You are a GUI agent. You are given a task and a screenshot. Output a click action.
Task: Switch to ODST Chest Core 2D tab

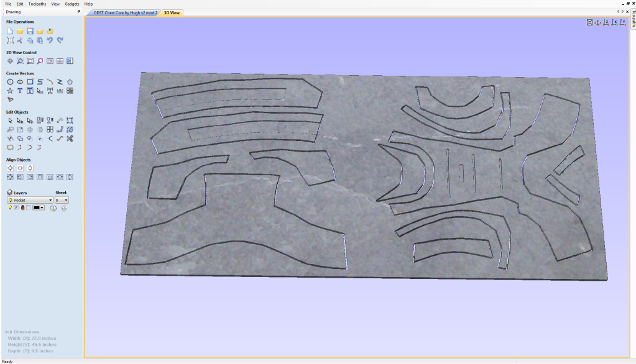[x=124, y=12]
